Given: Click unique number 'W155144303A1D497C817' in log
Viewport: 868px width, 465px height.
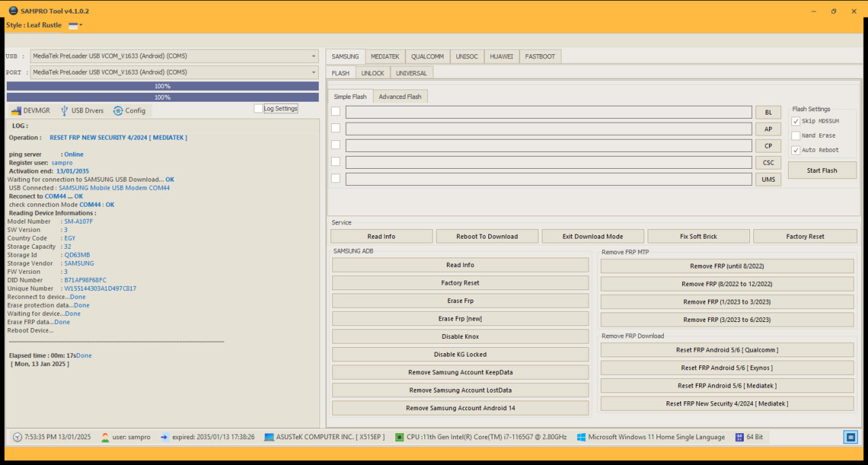Looking at the screenshot, I should coord(100,289).
